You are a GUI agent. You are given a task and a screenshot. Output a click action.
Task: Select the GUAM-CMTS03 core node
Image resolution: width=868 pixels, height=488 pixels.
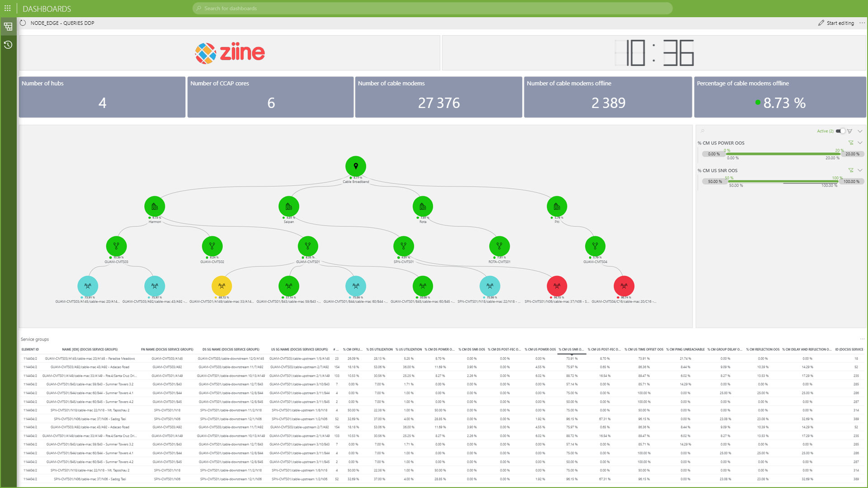point(116,246)
